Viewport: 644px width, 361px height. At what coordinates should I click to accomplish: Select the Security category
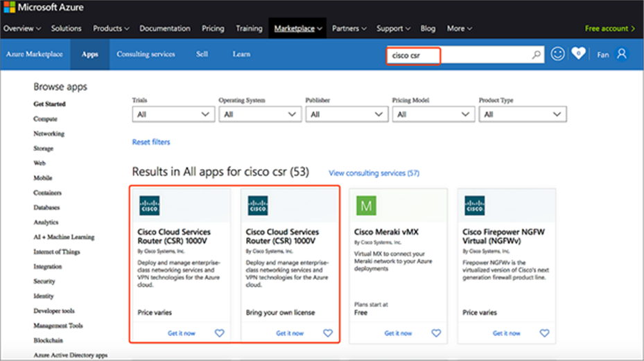point(44,281)
